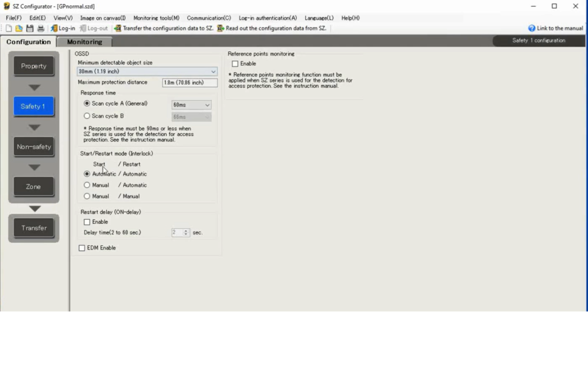The width and height of the screenshot is (588, 374).
Task: Select the Scan cycle B radio button
Action: tap(87, 116)
